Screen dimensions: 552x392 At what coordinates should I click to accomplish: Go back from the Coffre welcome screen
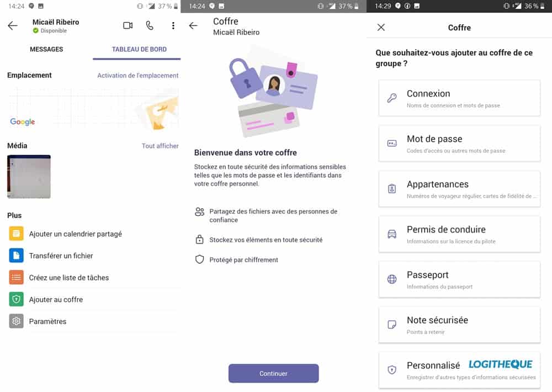coord(193,26)
